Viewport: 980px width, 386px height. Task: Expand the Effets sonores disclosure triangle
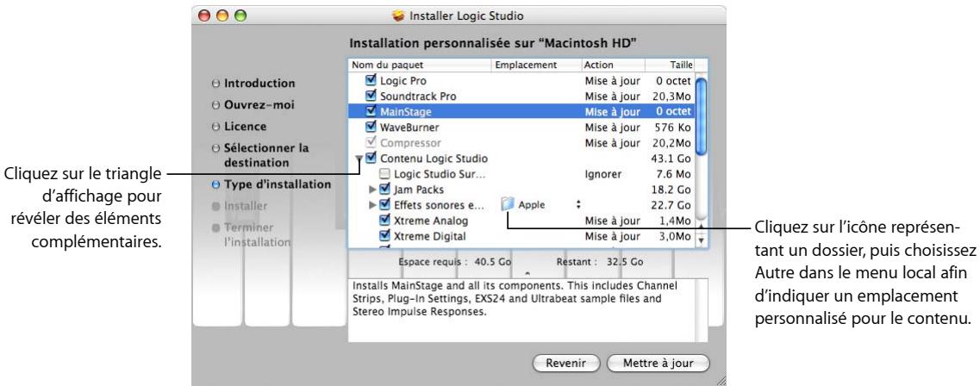click(x=373, y=205)
